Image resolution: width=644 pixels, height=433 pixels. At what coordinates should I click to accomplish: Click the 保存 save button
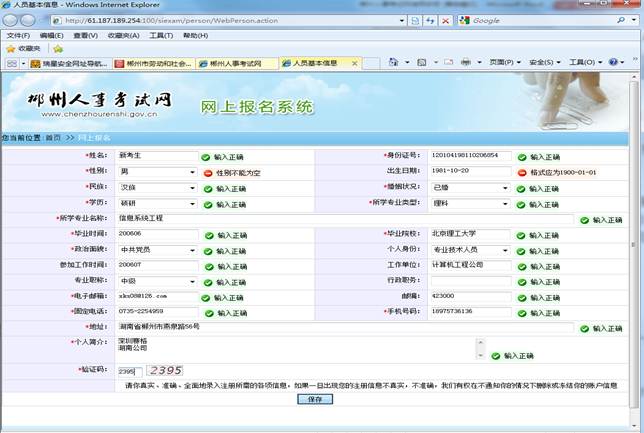click(315, 399)
